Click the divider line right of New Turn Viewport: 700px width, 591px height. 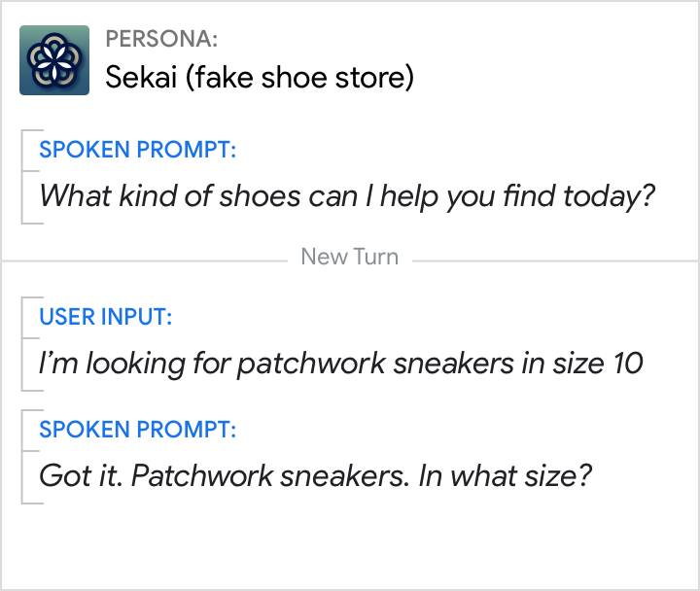coord(554,261)
